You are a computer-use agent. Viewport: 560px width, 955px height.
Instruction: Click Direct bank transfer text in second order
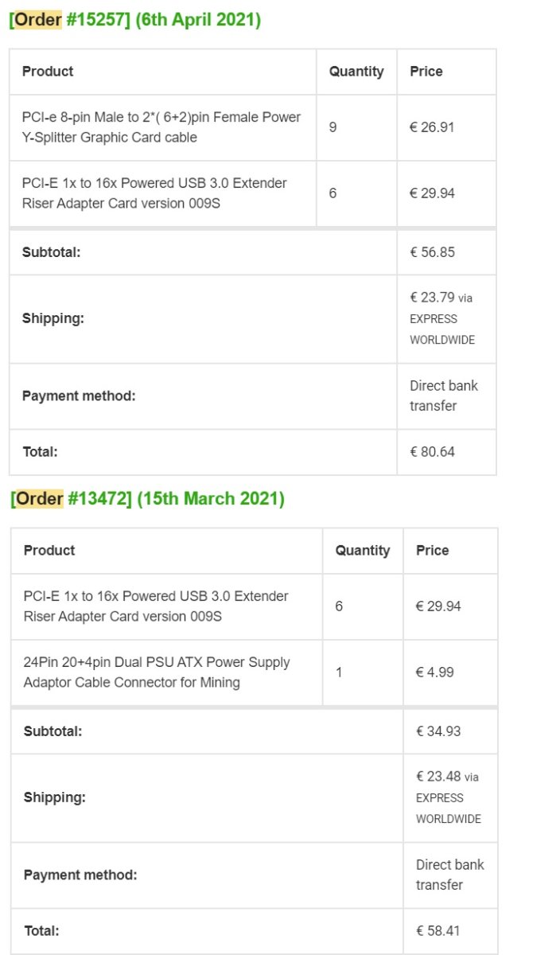coord(450,875)
